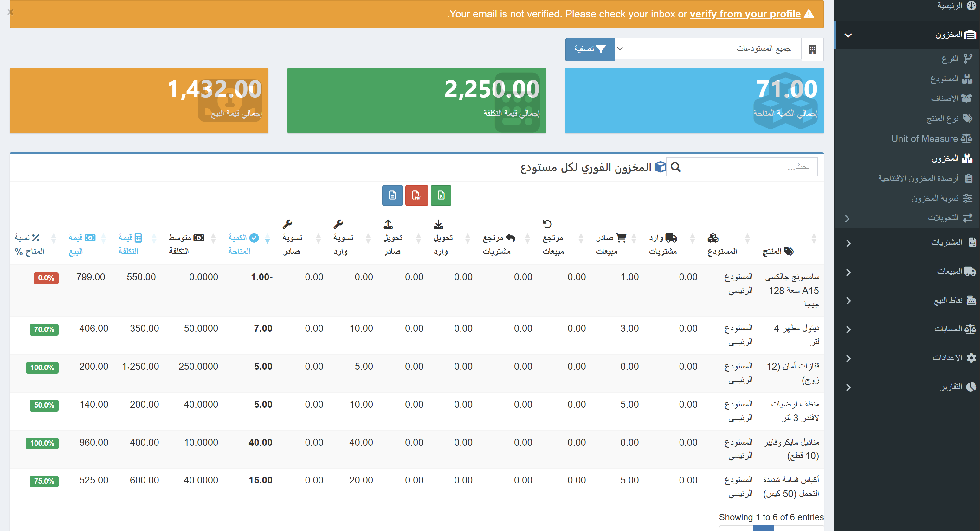Collapse the المخزون sidebar section
The image size is (980, 531).
click(x=848, y=35)
